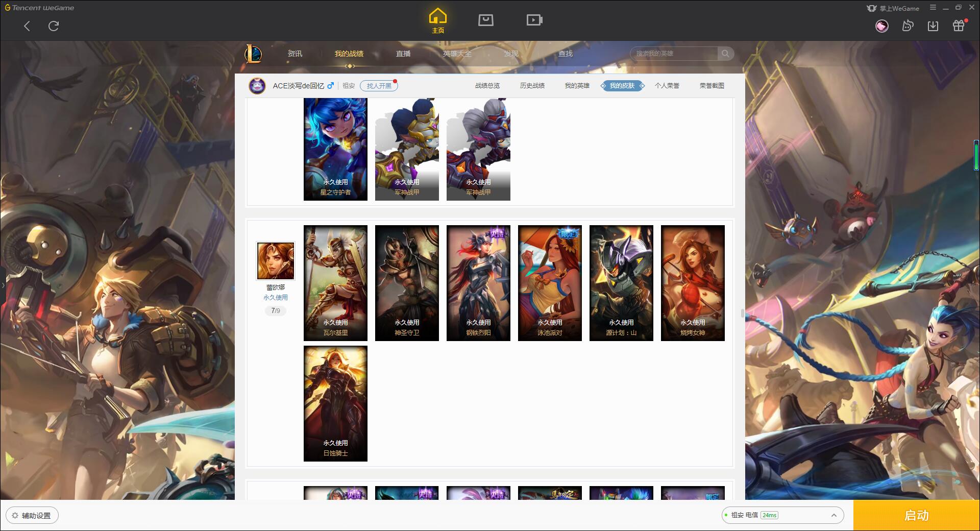The width and height of the screenshot is (980, 531).
Task: Click the 烧烤女神 skin card
Action: click(693, 283)
